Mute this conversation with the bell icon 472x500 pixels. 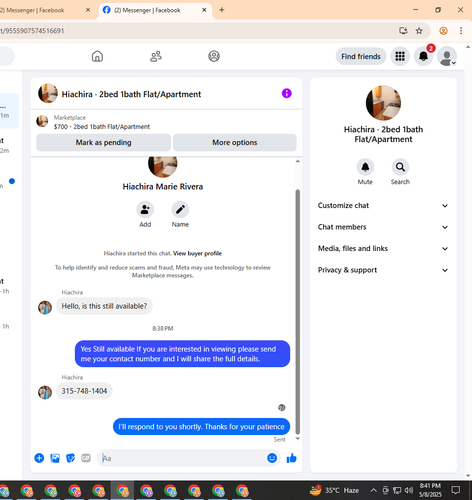365,167
